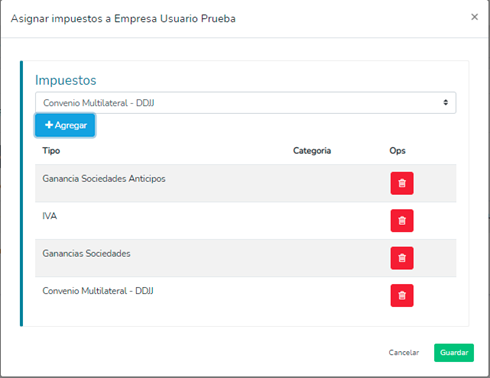Image resolution: width=490 pixels, height=378 pixels.
Task: Select the IVA row text
Action: (50, 216)
